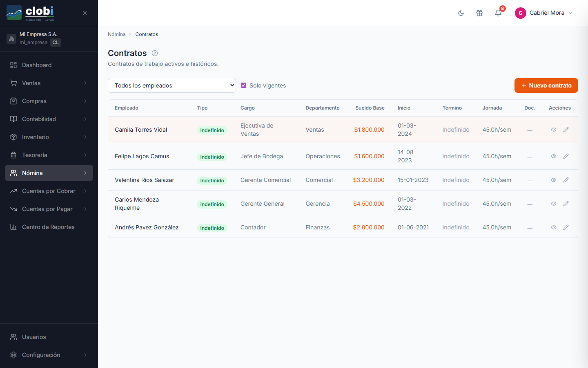Expand Gabriel Mora user menu

[x=544, y=13]
